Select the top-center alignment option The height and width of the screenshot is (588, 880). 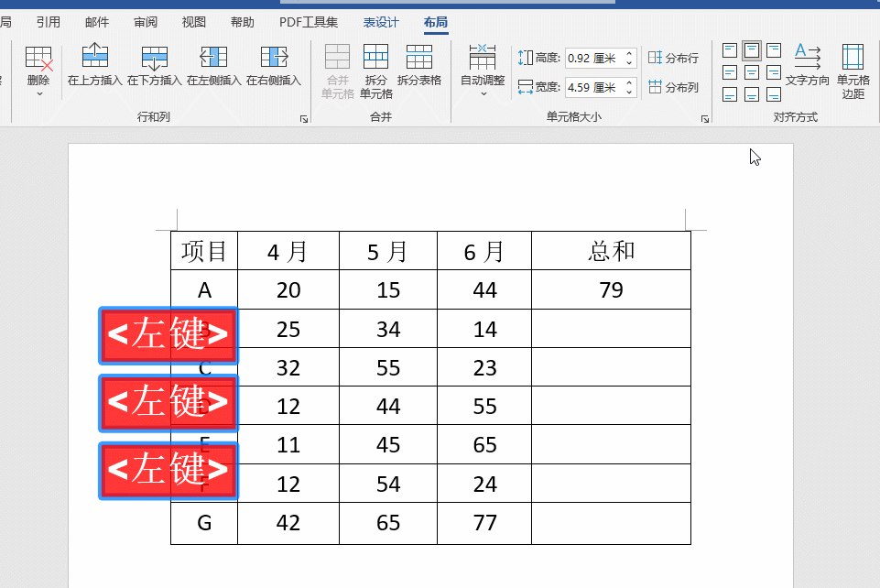click(x=751, y=49)
